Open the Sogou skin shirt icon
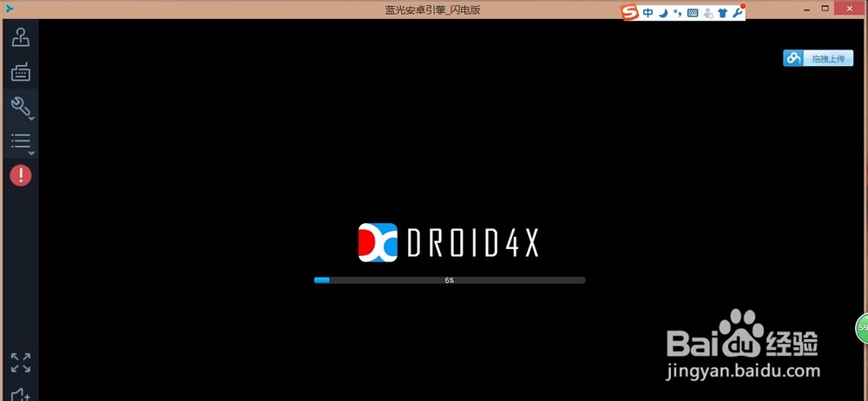 723,13
